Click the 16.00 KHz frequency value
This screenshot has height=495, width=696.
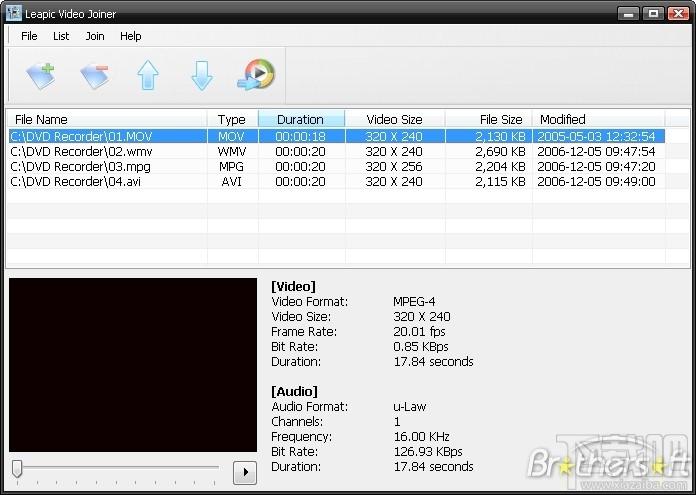click(422, 437)
